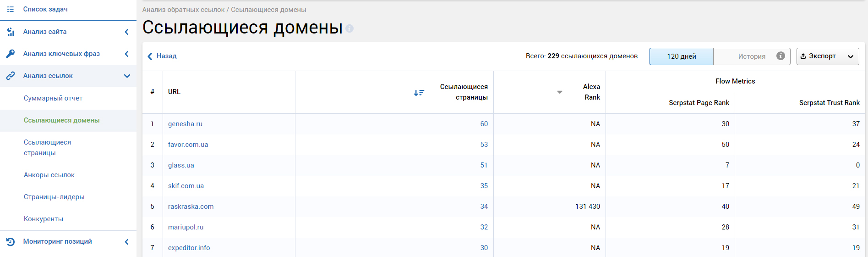This screenshot has width=868, height=257.
Task: Switch to the История view
Action: point(751,56)
